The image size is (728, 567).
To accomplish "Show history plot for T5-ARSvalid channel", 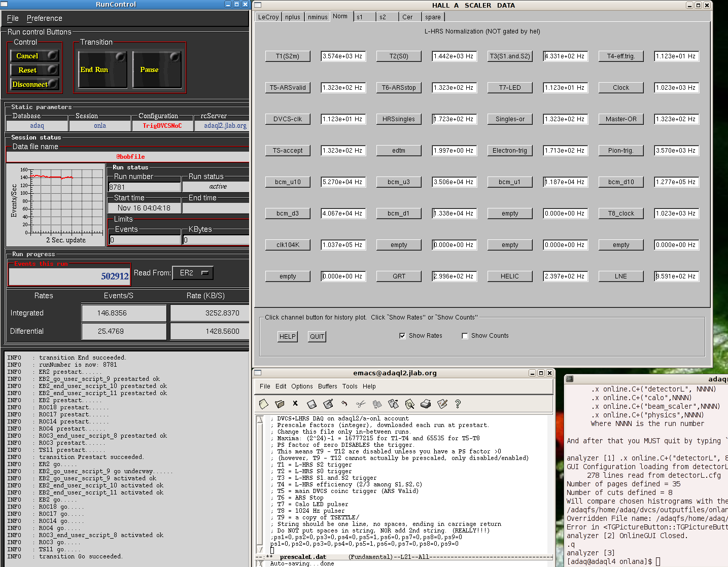I will click(x=288, y=88).
